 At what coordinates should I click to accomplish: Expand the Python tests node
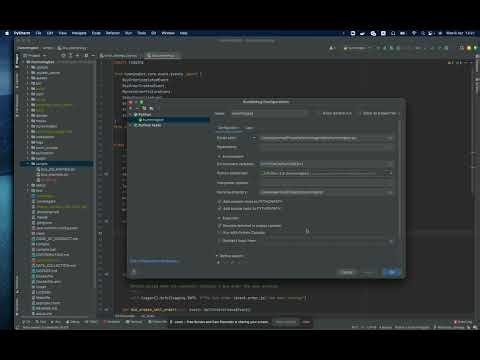[131, 125]
